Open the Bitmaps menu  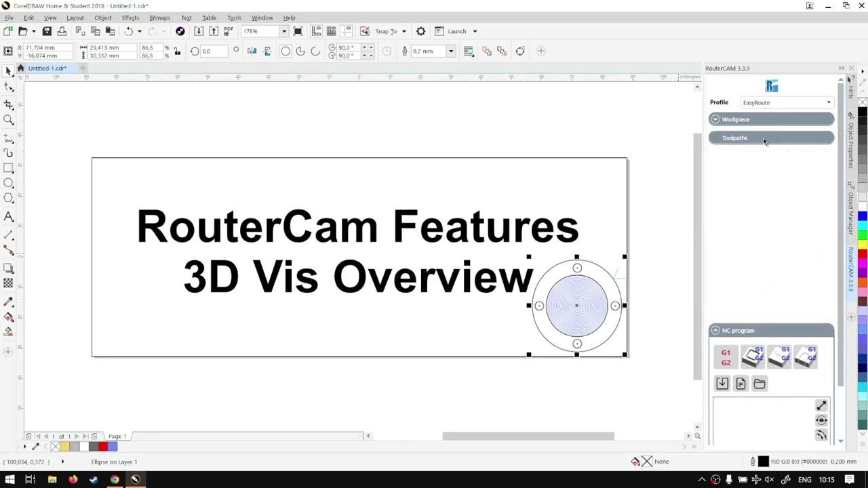159,18
